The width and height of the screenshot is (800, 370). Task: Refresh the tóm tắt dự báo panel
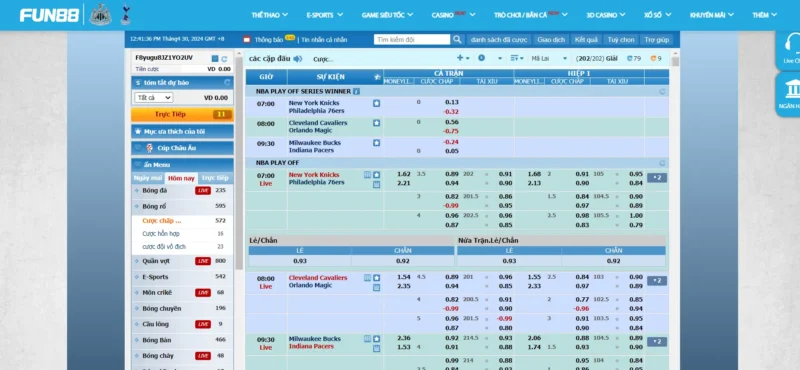click(227, 82)
